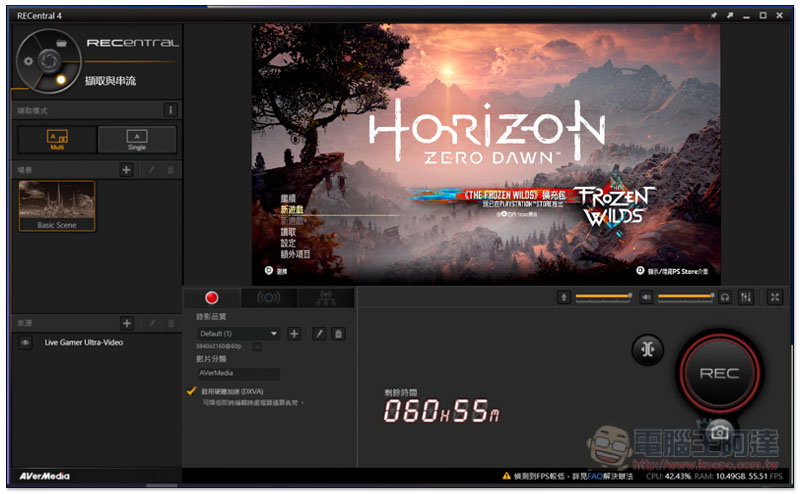Viewport: 800px width, 494px height.
Task: Open the audio mixer icon
Action: [x=746, y=297]
